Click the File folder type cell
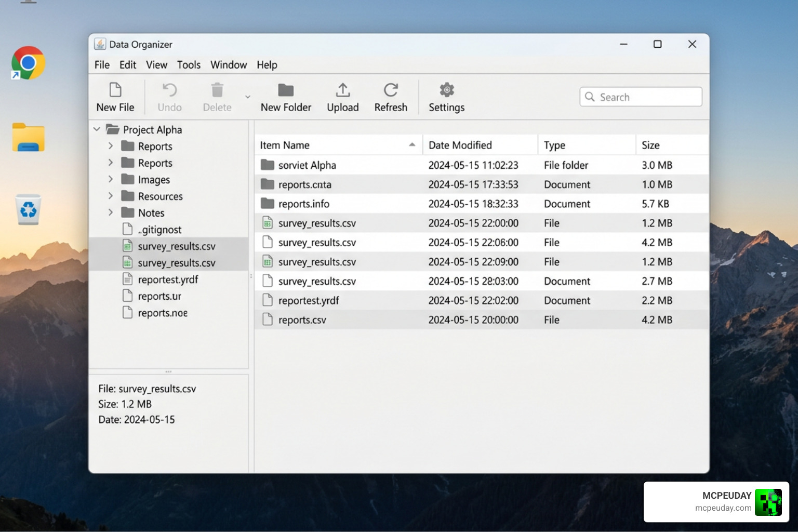 pyautogui.click(x=566, y=165)
